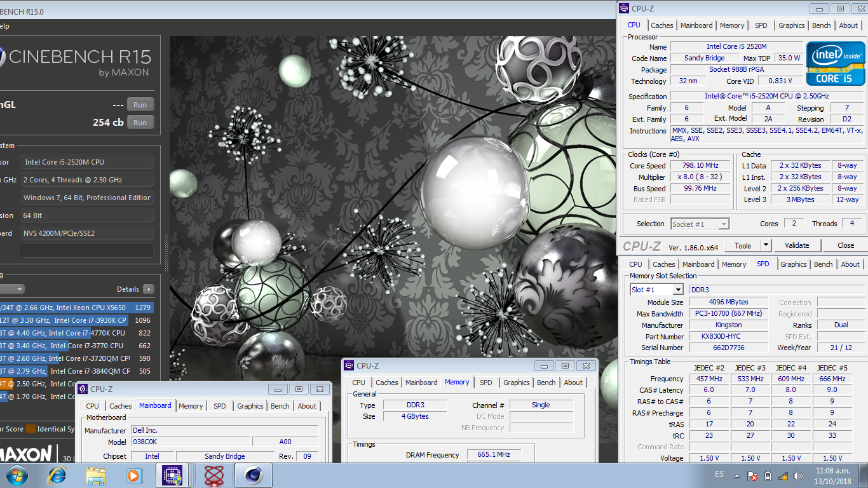Run the Cinebench CPU test

pyautogui.click(x=140, y=123)
